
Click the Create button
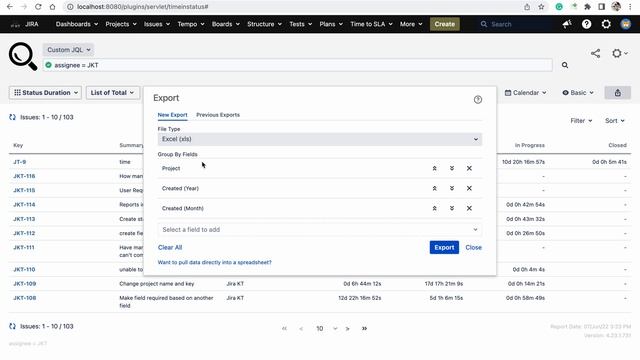pos(444,24)
